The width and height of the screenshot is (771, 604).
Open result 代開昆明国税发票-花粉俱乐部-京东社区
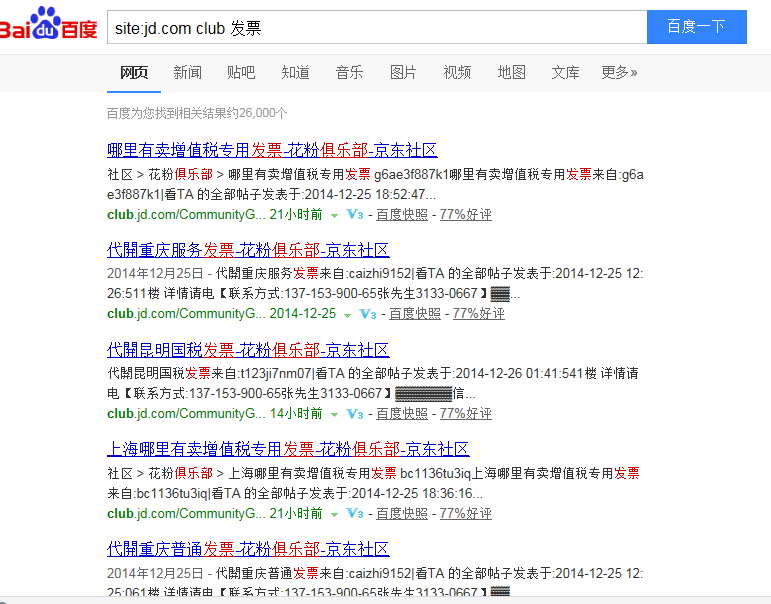pos(248,350)
